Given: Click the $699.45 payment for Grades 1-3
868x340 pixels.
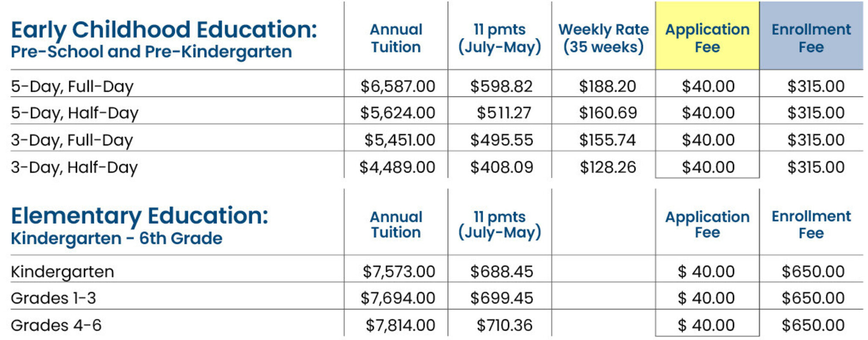Looking at the screenshot, I should 502,298.
